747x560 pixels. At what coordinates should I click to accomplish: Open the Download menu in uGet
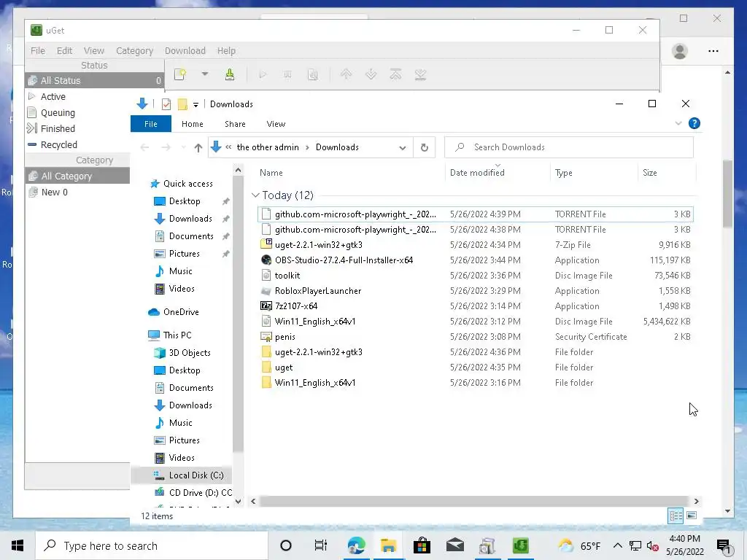[x=185, y=50]
